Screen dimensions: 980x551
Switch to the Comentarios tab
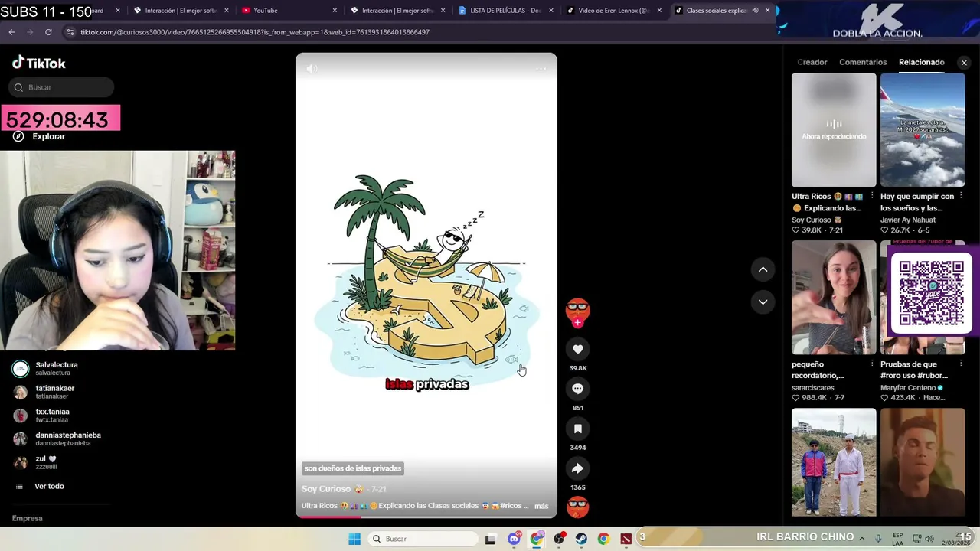[863, 62]
